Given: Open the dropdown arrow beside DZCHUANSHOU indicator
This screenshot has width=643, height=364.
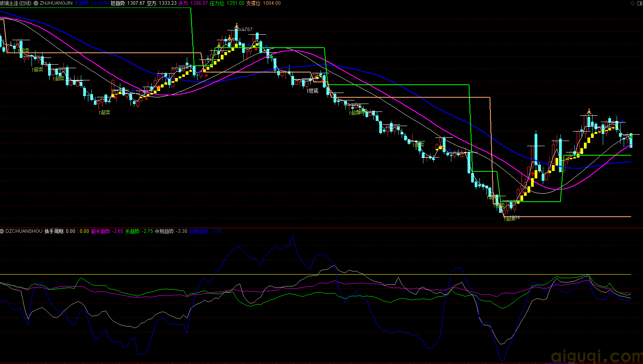Looking at the screenshot, I should point(2,231).
